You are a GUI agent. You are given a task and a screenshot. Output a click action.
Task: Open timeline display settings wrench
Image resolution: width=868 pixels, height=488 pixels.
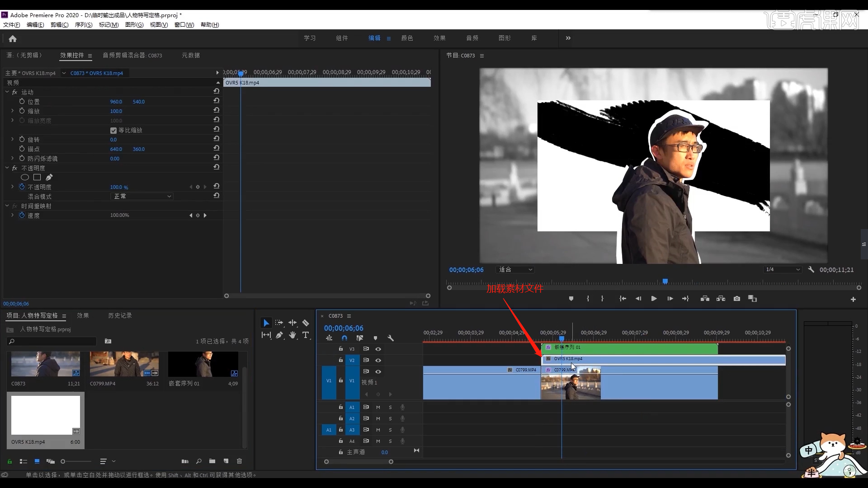click(x=391, y=338)
